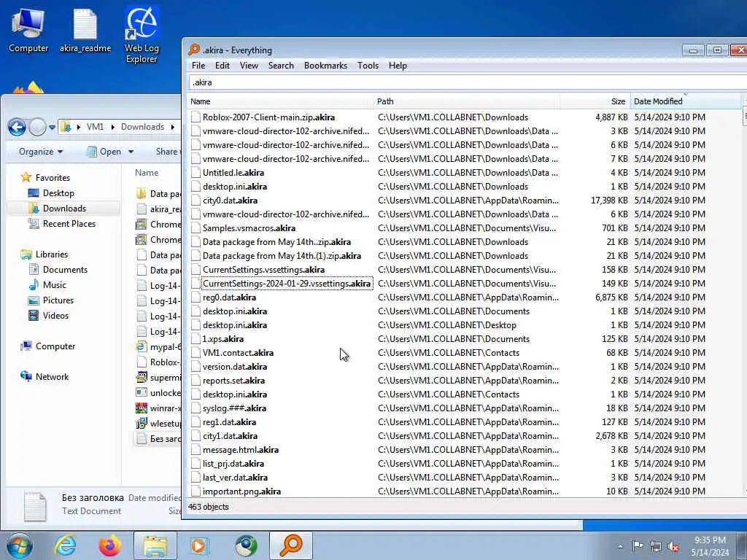Open the Windows Start menu
747x560 pixels.
coord(20,545)
